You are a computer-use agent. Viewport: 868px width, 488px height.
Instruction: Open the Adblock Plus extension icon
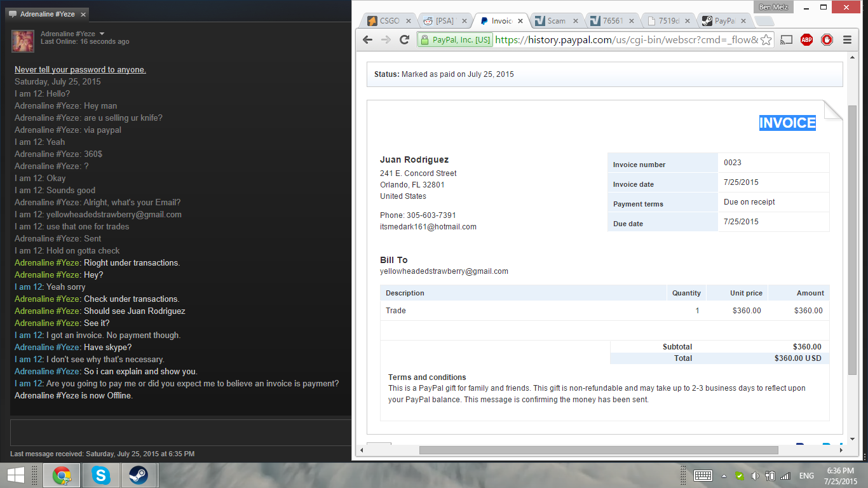[x=806, y=39]
